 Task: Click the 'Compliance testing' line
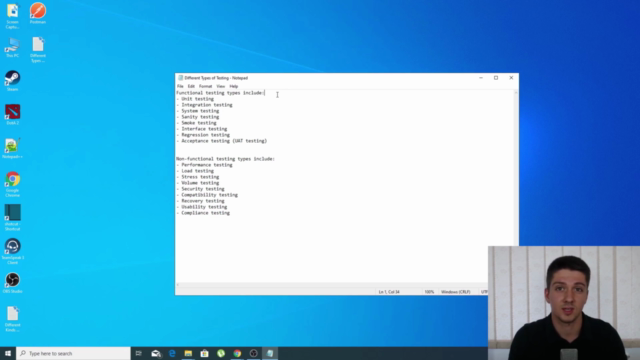tap(203, 213)
